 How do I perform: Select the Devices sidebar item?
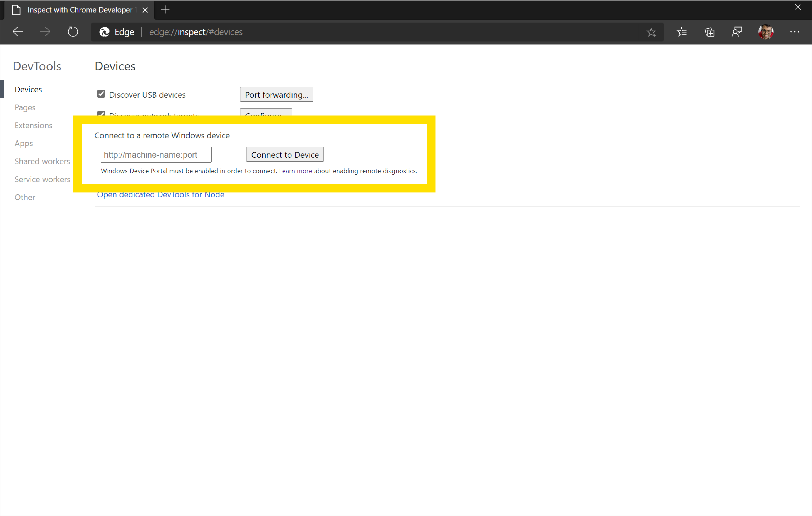28,89
